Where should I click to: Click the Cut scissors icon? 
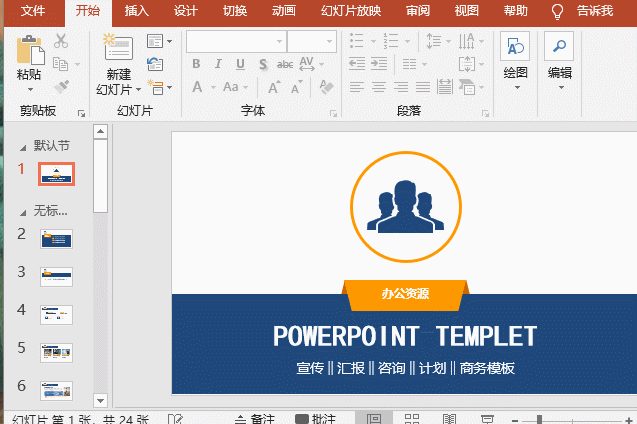coord(61,41)
